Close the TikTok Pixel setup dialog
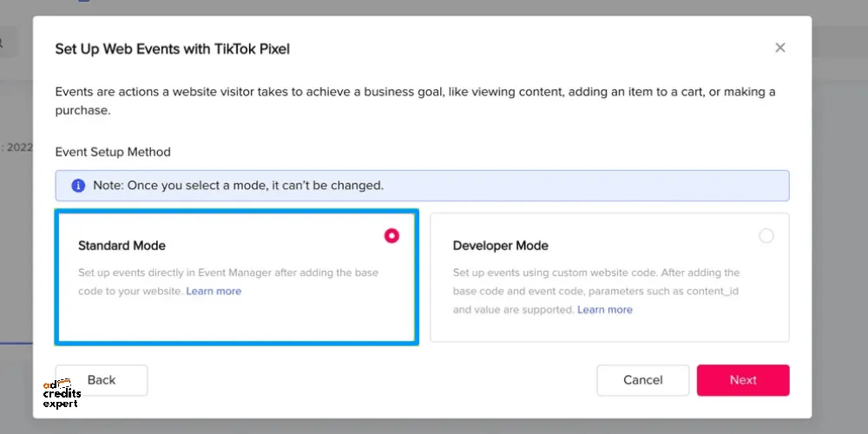 click(x=780, y=48)
